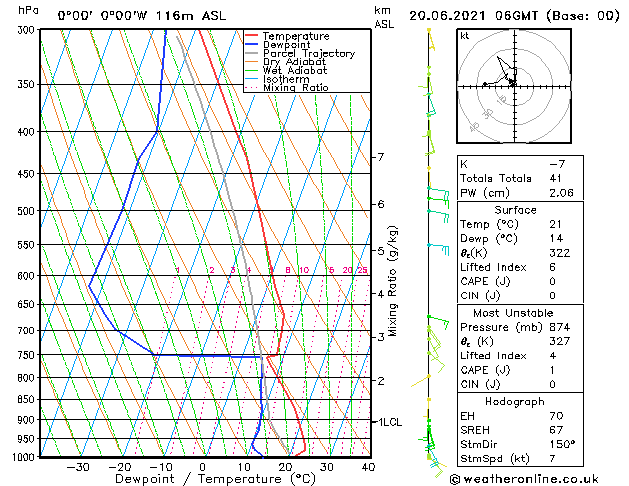Click the 'PW (cm)' value 2.06
The width and height of the screenshot is (629, 486).
(561, 193)
